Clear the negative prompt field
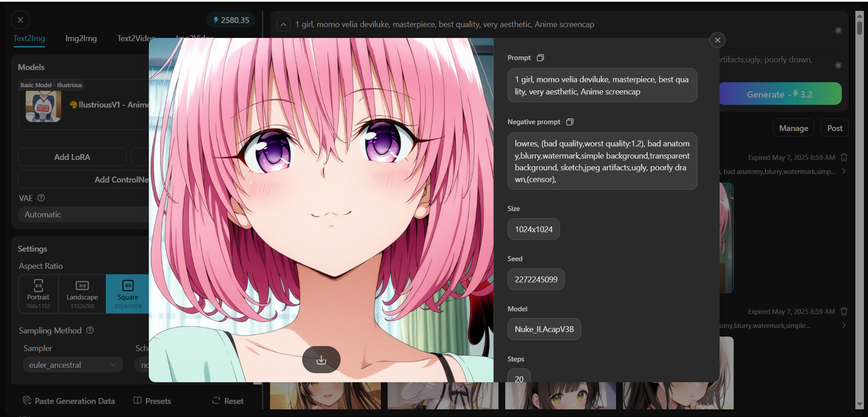This screenshot has width=868, height=417. click(x=838, y=66)
